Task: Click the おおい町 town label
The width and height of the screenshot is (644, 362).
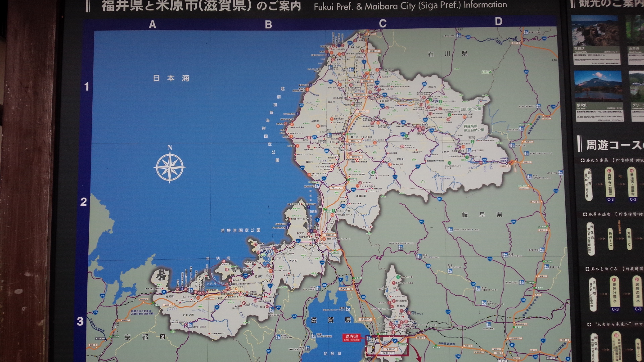Action: point(188,315)
